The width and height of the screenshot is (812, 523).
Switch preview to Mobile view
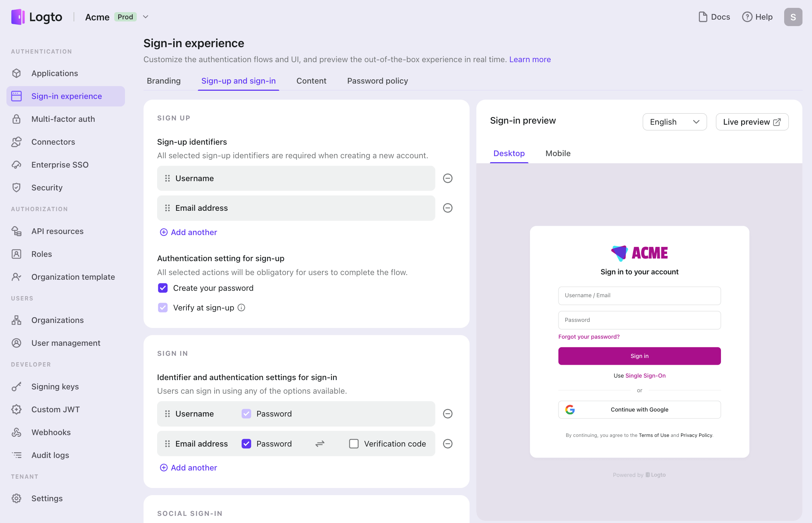[558, 153]
